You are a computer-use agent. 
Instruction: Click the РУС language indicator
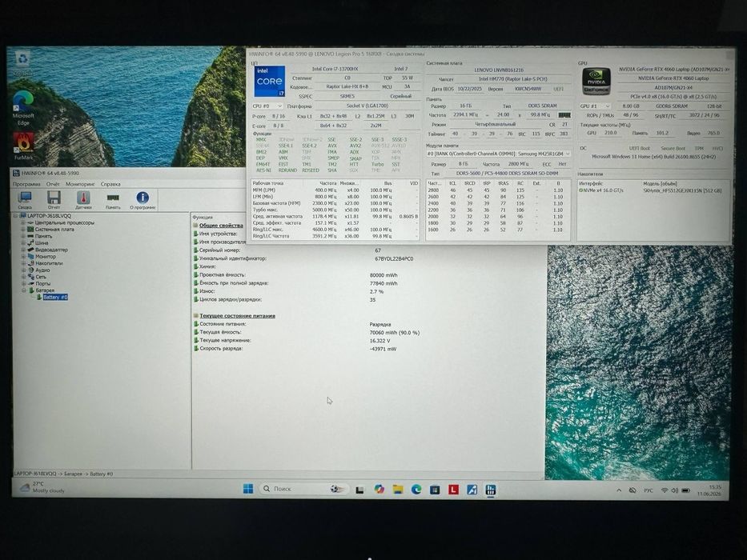pyautogui.click(x=649, y=490)
